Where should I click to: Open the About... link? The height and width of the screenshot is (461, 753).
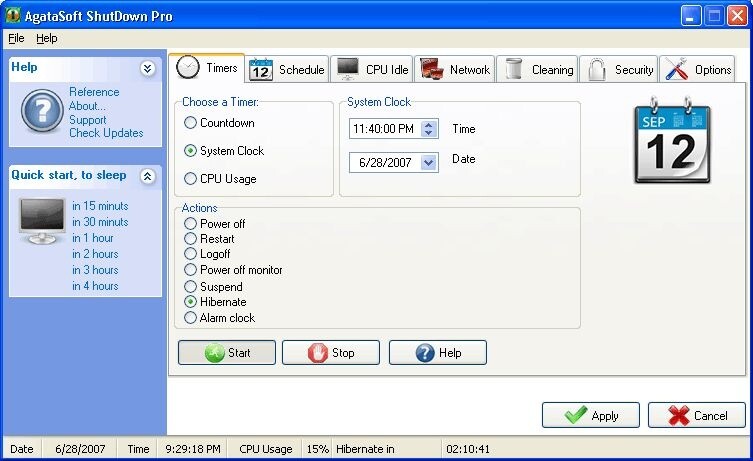point(87,106)
